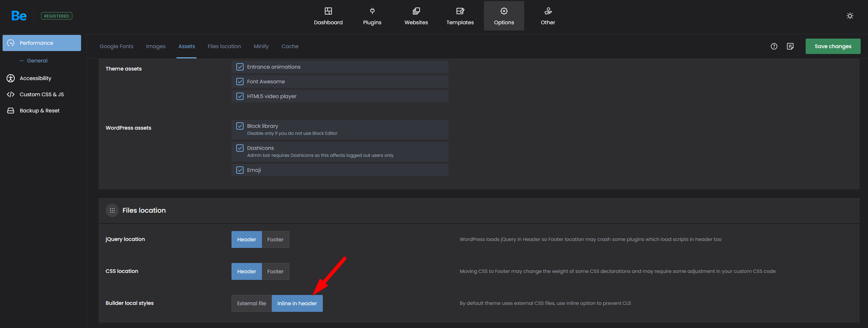Viewport: 868px width, 328px height.
Task: Toggle light mode with the sun icon
Action: (x=850, y=16)
